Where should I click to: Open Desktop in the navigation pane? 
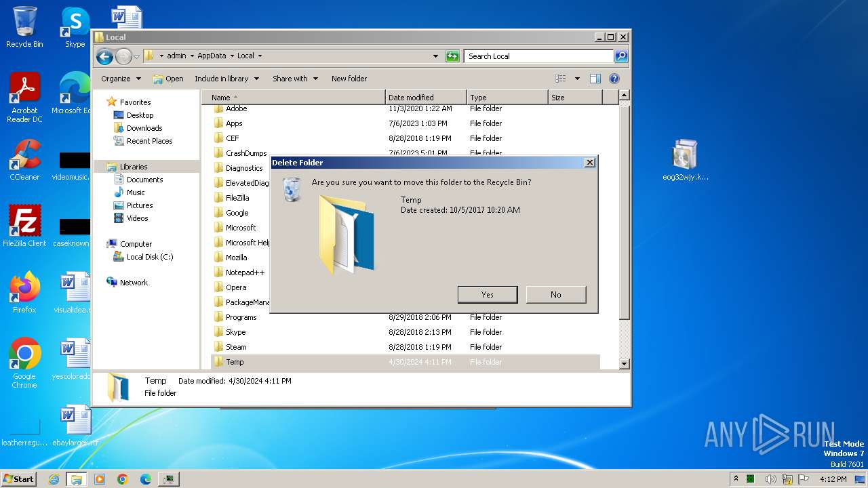tap(140, 115)
